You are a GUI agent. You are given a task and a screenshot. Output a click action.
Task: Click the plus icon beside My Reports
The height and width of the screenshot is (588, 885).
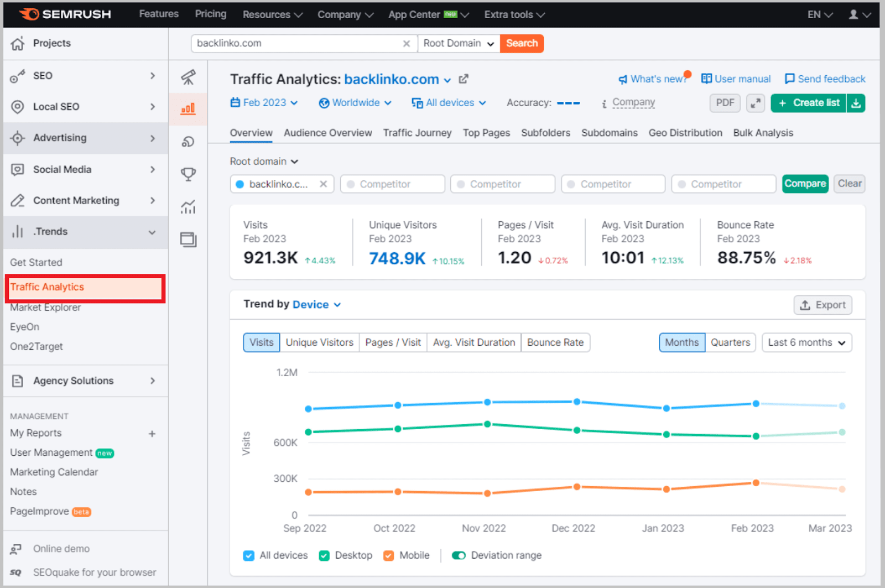(152, 434)
